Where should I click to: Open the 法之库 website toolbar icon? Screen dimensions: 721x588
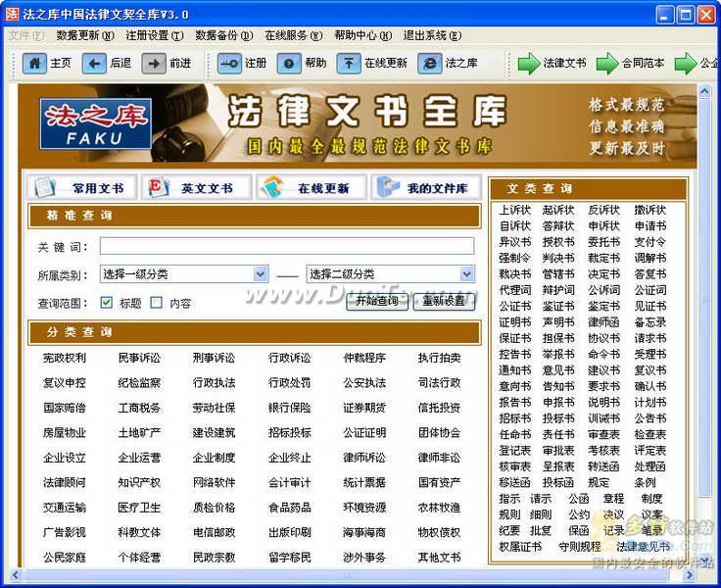coord(429,64)
